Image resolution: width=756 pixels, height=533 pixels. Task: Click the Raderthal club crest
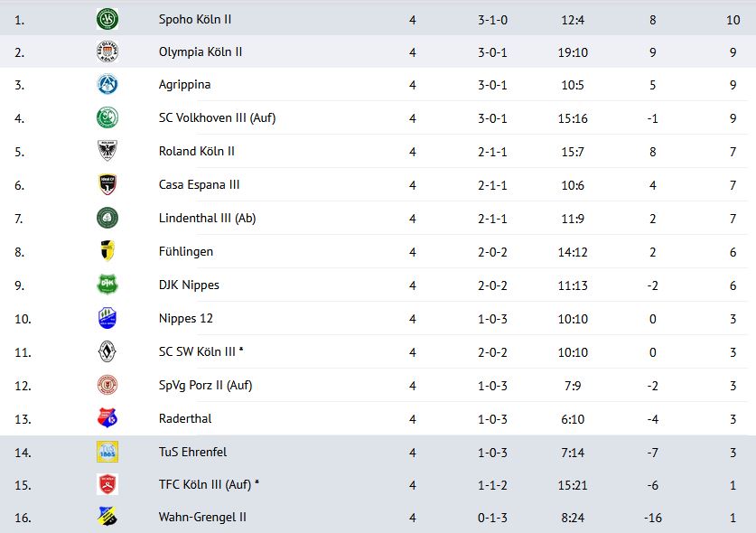point(107,418)
